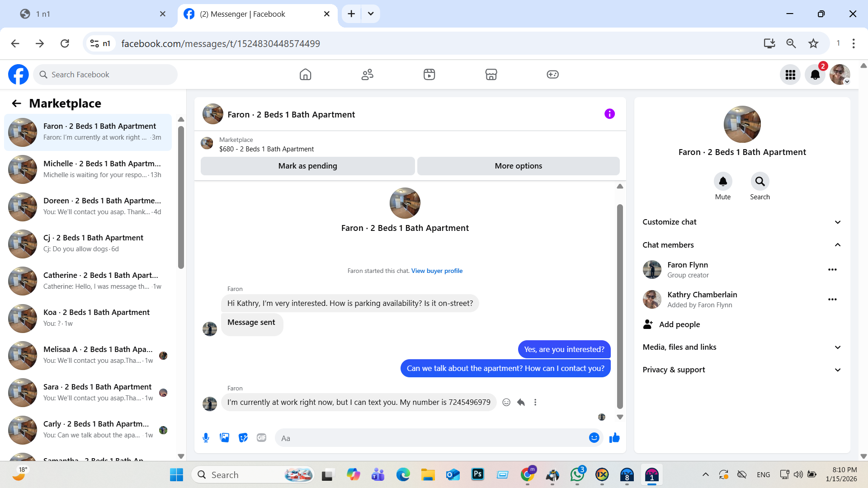The width and height of the screenshot is (868, 488).
Task: Send a thumbs-up like
Action: pyautogui.click(x=614, y=437)
